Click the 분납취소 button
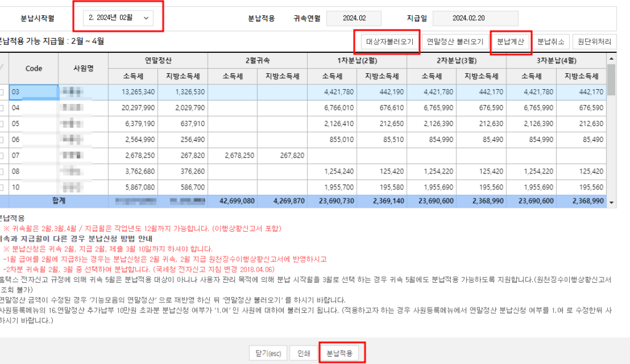630x364 pixels. [x=550, y=42]
